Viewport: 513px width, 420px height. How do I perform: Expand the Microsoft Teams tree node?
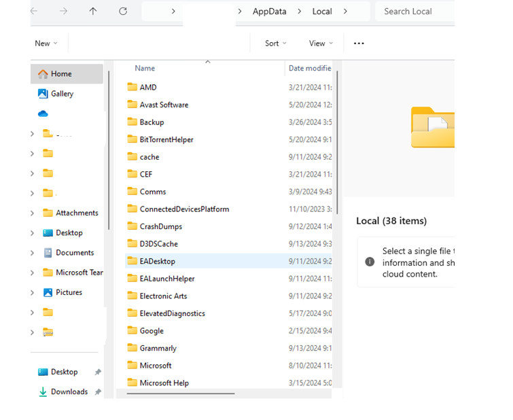32,273
